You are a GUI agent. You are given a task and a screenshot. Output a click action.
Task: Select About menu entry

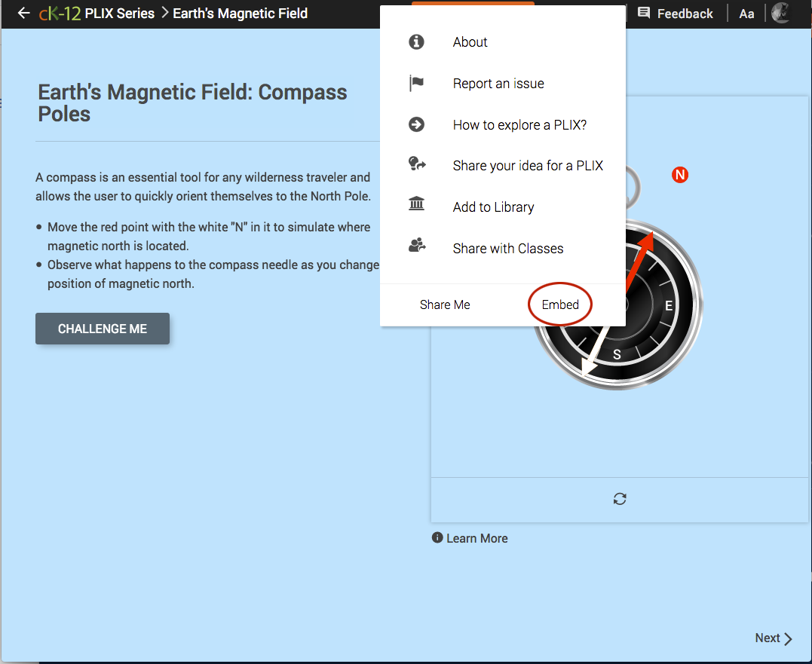[470, 42]
